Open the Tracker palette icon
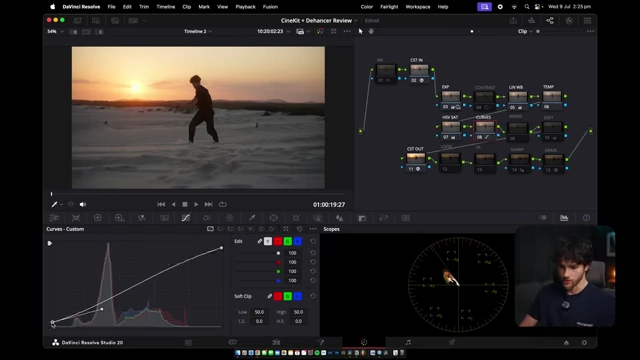The width and height of the screenshot is (640, 360). (x=296, y=218)
